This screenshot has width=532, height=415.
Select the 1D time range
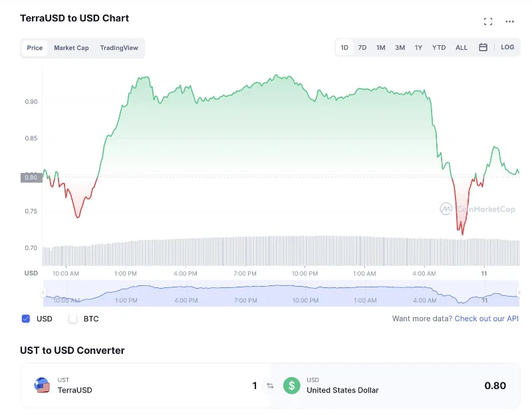coord(344,47)
